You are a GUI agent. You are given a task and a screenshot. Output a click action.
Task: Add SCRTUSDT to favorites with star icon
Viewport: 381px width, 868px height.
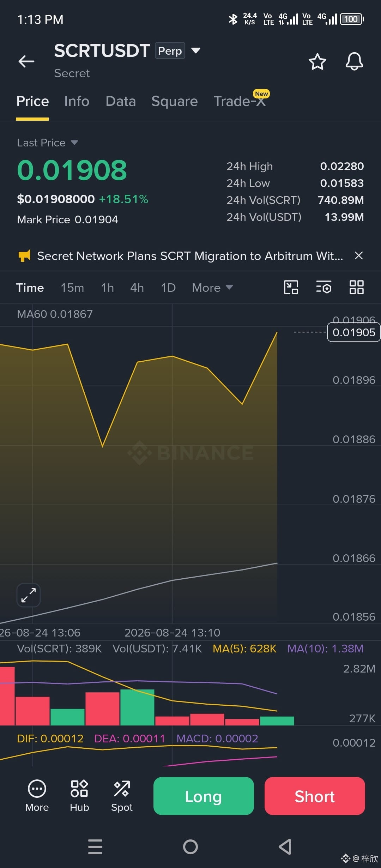(x=317, y=62)
